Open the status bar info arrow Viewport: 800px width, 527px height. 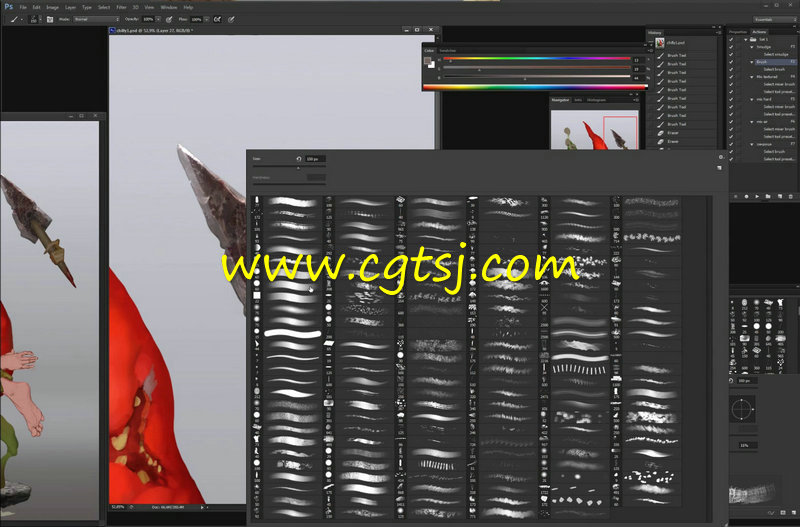coord(202,507)
